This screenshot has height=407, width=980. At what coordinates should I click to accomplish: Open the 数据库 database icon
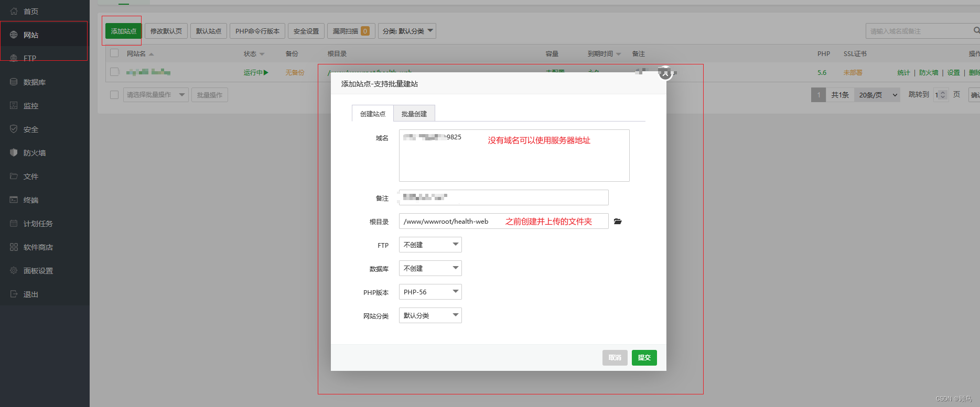[14, 82]
